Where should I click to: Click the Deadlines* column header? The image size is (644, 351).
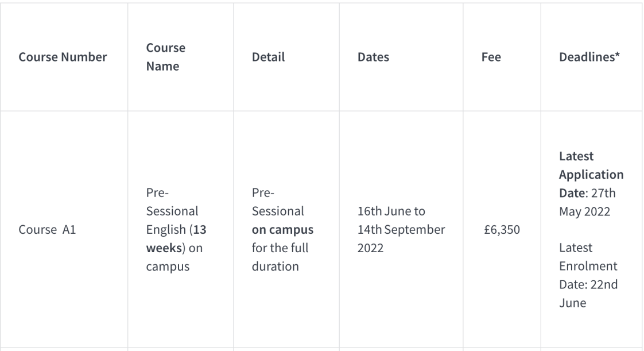coord(589,57)
